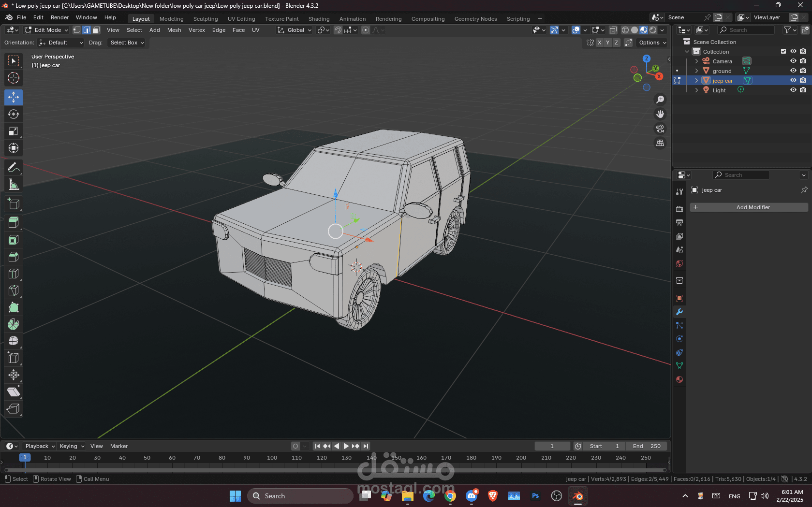Image resolution: width=812 pixels, height=507 pixels.
Task: Open the Modifiers wrench properties tab
Action: pyautogui.click(x=679, y=312)
